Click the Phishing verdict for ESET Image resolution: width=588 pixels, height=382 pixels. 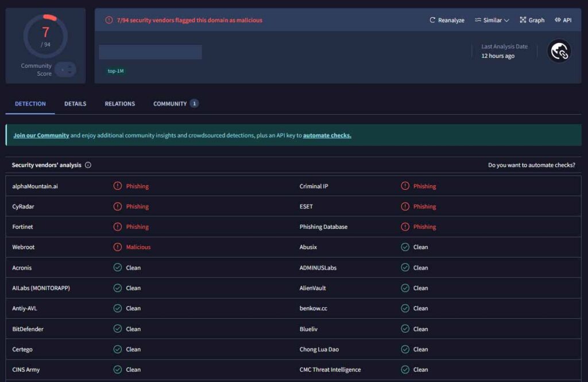coord(424,206)
